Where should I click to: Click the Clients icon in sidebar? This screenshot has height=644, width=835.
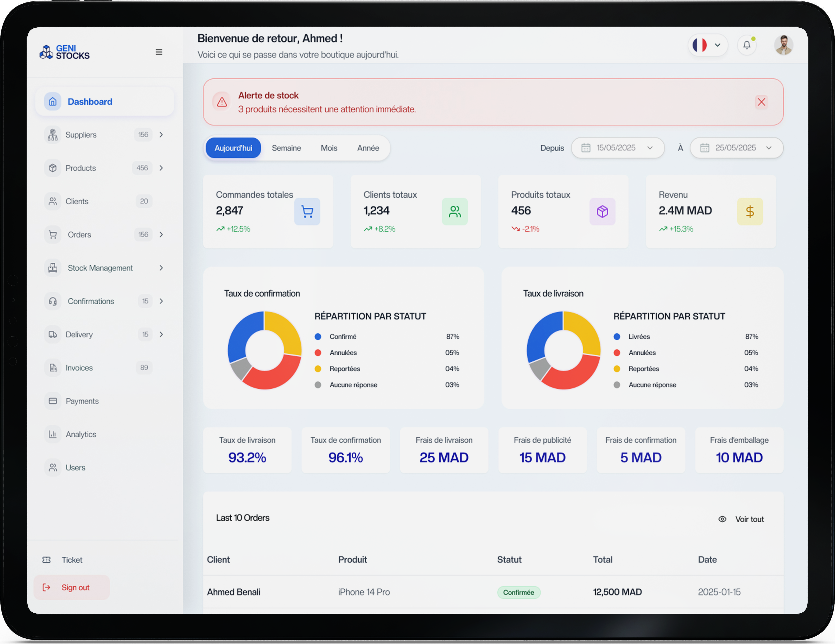[52, 201]
